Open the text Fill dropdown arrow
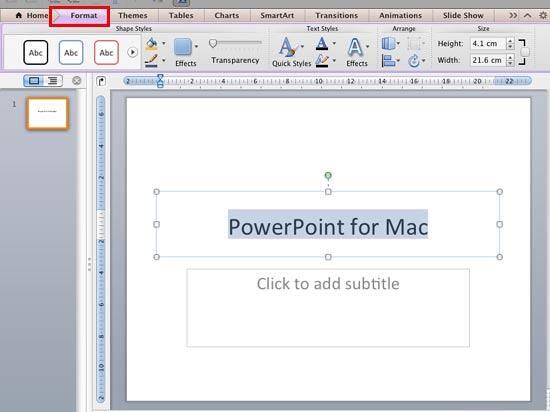The height and width of the screenshot is (412, 550). (x=334, y=43)
